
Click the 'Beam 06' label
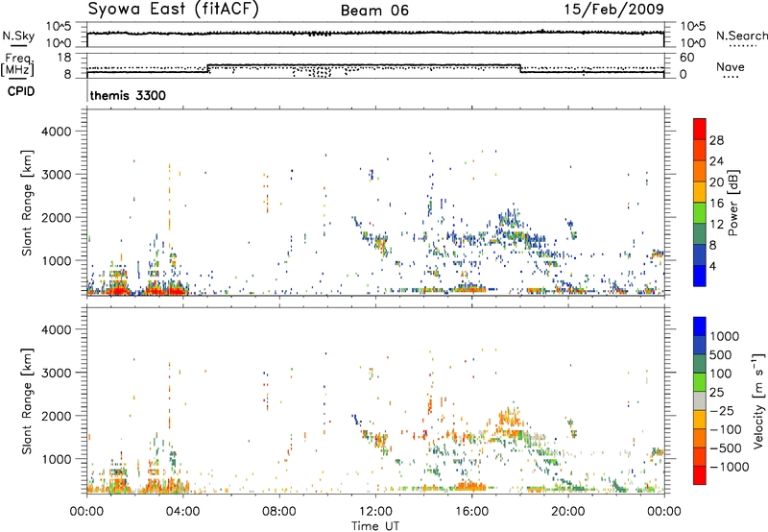click(x=374, y=11)
